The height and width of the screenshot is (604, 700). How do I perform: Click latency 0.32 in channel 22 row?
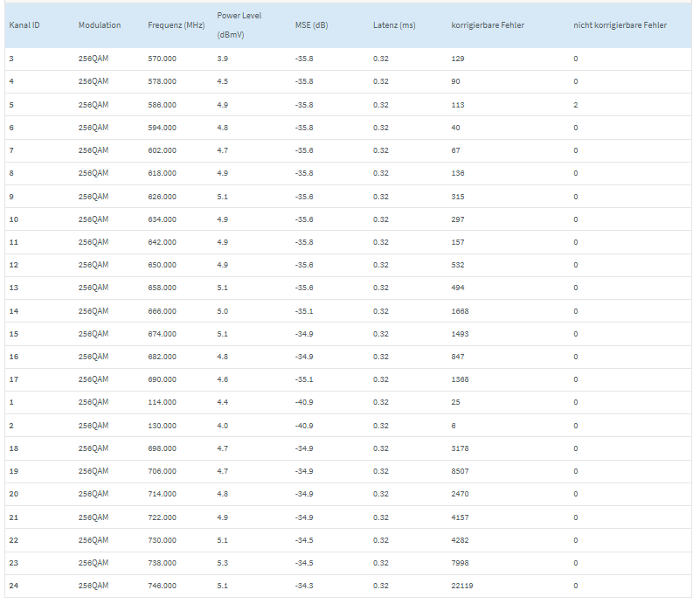click(x=381, y=540)
